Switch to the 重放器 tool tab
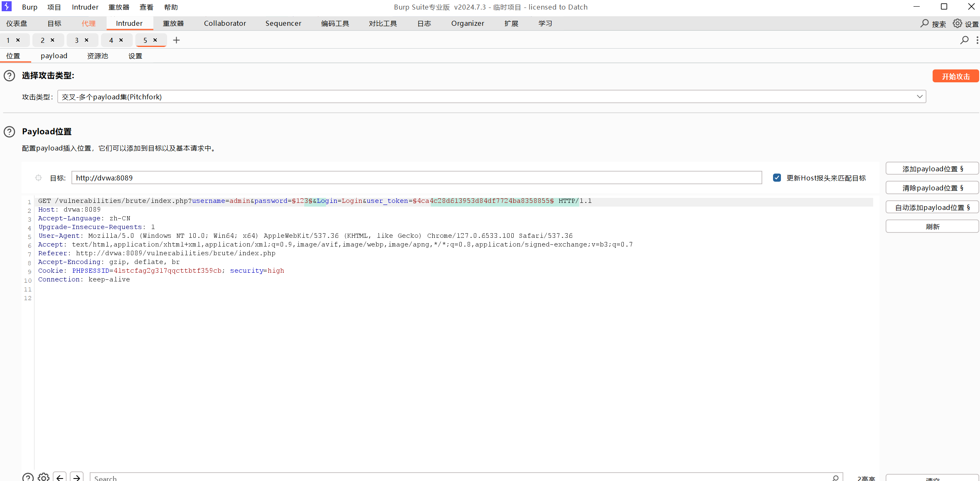980x481 pixels. (173, 23)
